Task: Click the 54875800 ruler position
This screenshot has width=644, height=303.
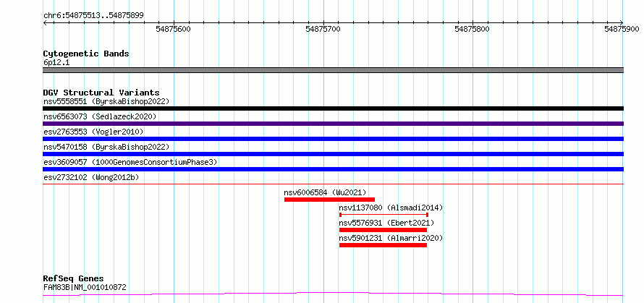Action: click(473, 29)
